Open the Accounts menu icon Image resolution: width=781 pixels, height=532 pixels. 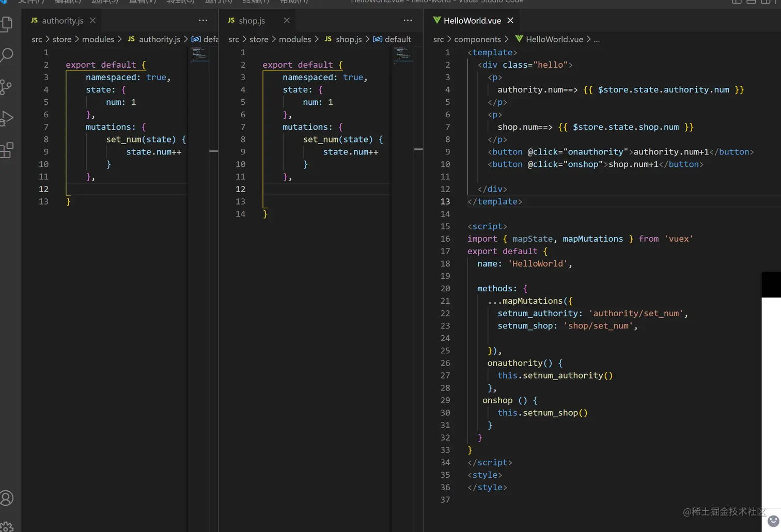coord(7,498)
